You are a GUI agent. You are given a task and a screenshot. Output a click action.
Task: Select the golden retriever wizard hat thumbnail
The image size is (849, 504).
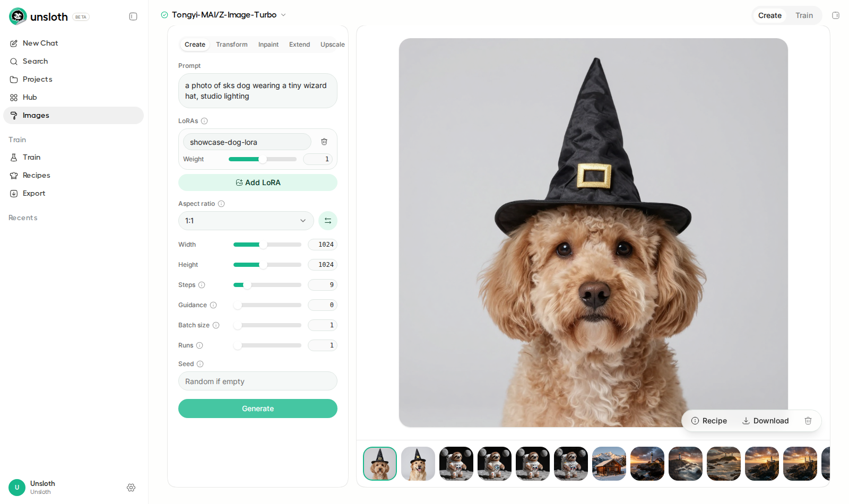[x=418, y=464]
